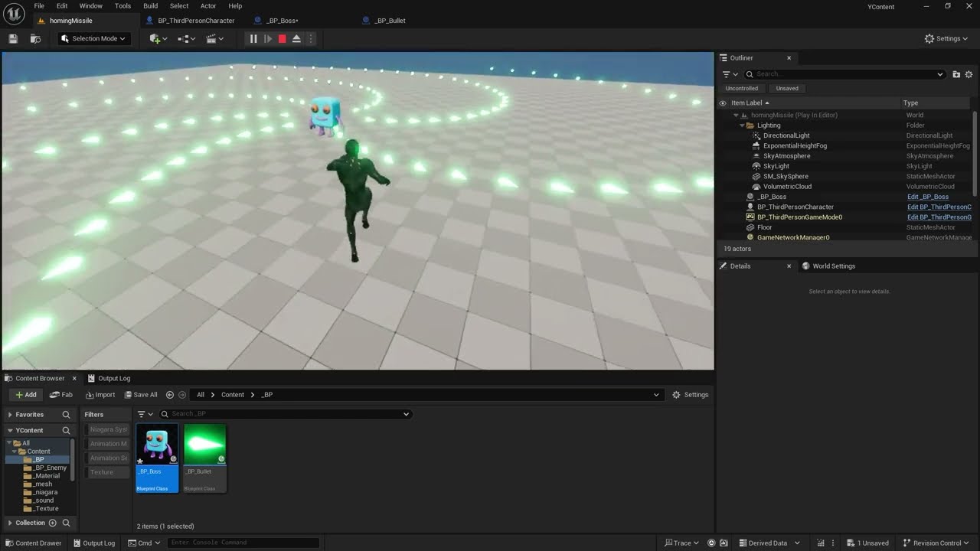980x551 pixels.
Task: Toggle the visibility eye column header
Action: 722,103
